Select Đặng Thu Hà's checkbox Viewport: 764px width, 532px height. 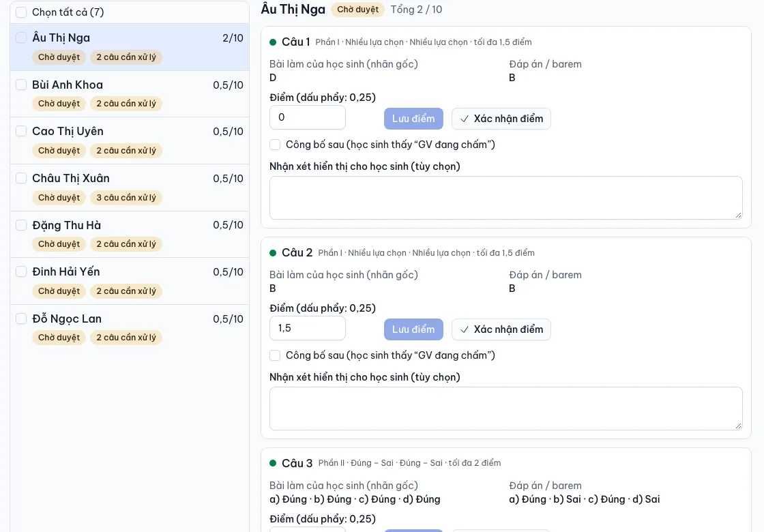(x=21, y=225)
